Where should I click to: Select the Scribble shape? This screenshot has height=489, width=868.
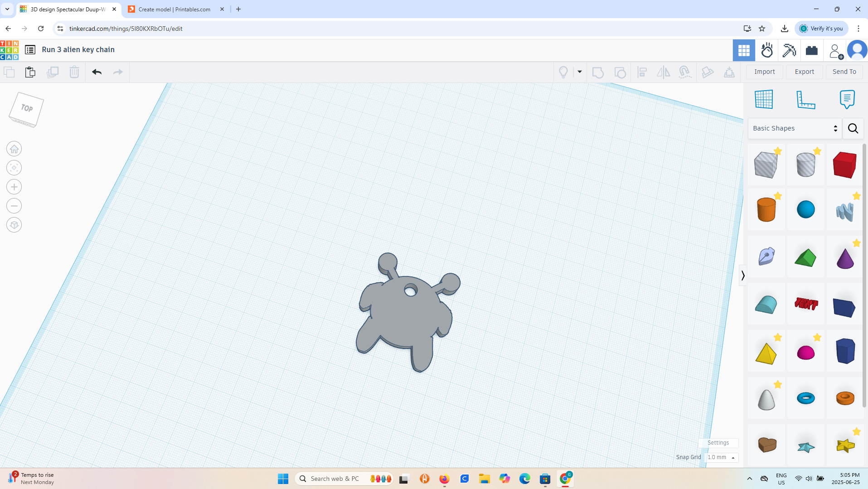coord(845,211)
